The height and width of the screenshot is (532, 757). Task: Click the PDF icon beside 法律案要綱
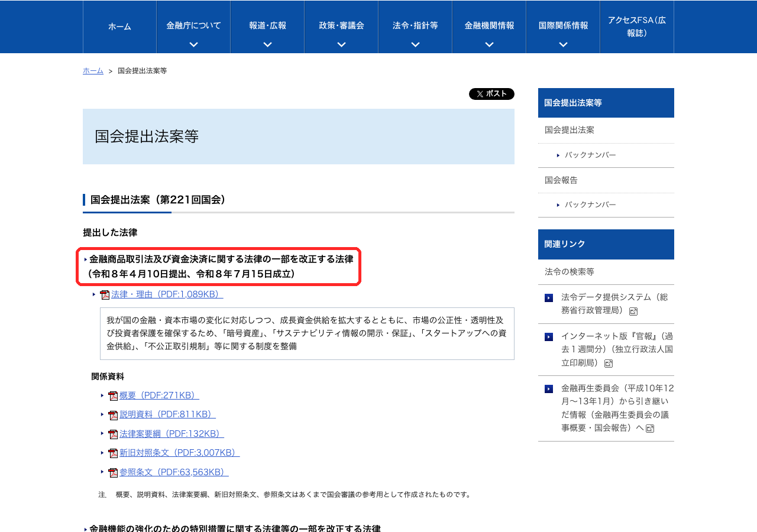[x=113, y=434]
